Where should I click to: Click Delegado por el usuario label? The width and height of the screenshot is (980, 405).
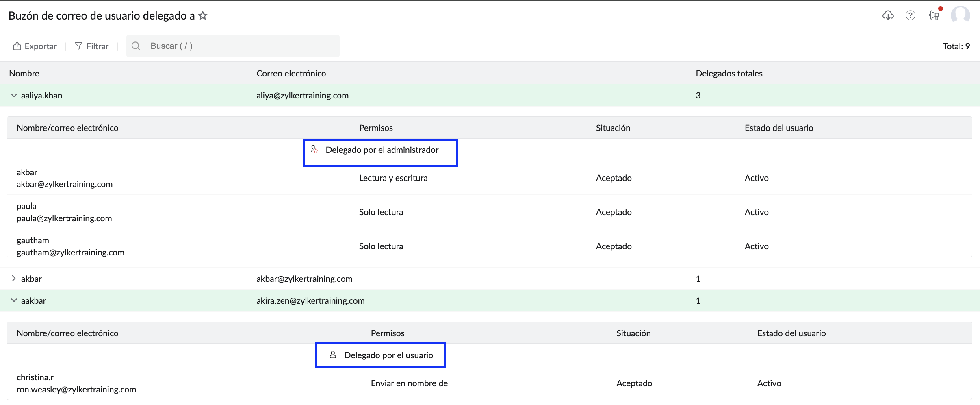[388, 355]
